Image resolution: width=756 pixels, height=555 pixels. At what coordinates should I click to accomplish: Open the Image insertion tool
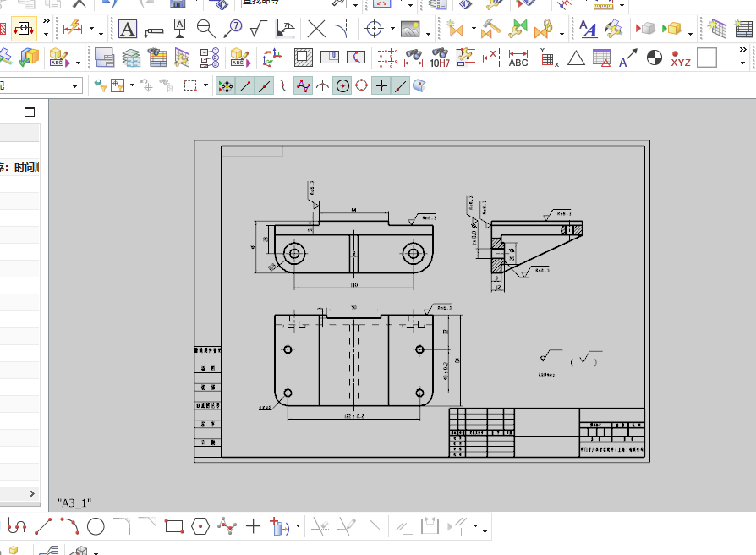coord(410,29)
